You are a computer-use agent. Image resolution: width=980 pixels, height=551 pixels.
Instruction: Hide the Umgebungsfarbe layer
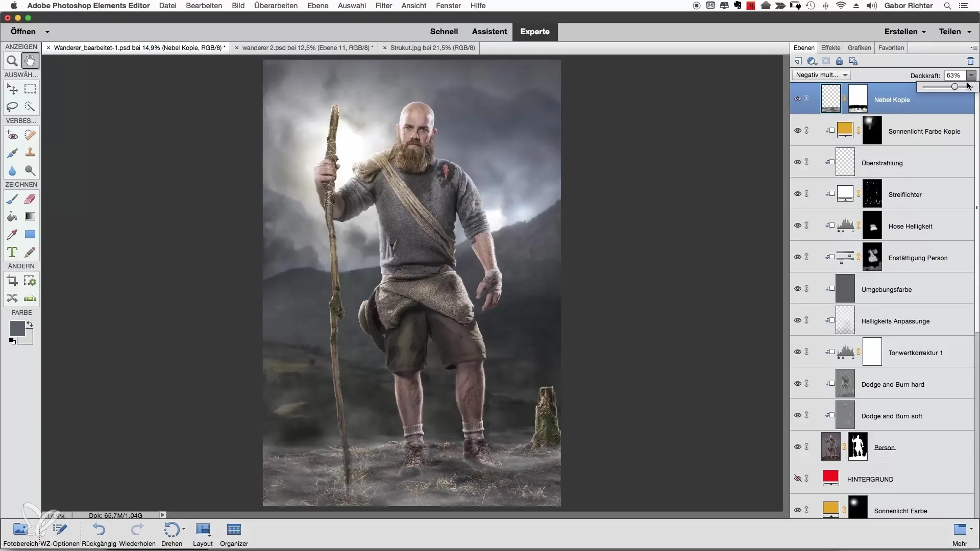(x=797, y=289)
